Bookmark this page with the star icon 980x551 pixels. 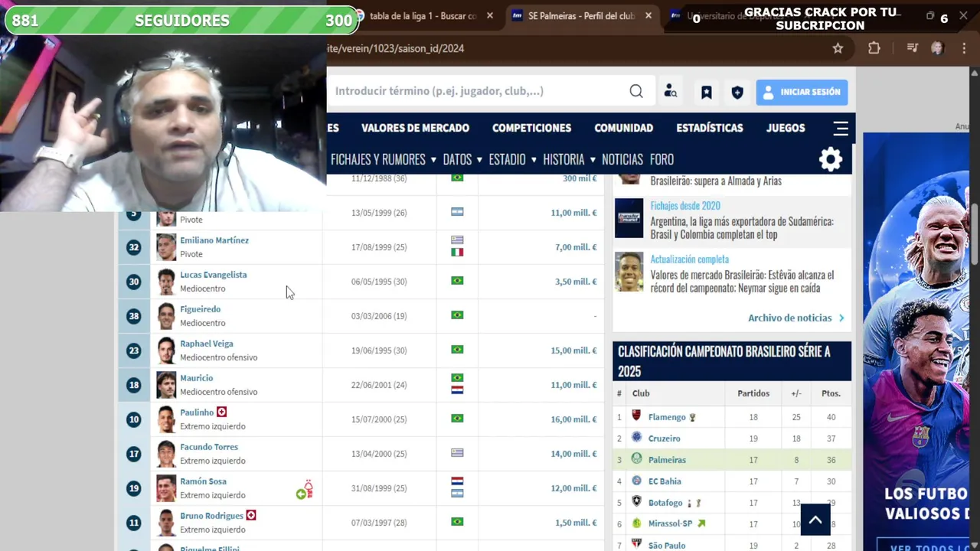tap(838, 48)
